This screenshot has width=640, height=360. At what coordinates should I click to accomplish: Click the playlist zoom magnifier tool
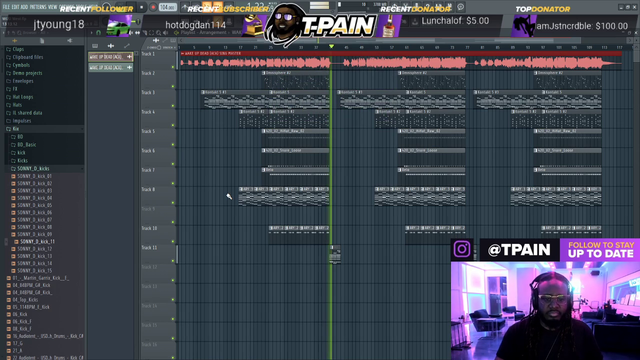tap(159, 33)
